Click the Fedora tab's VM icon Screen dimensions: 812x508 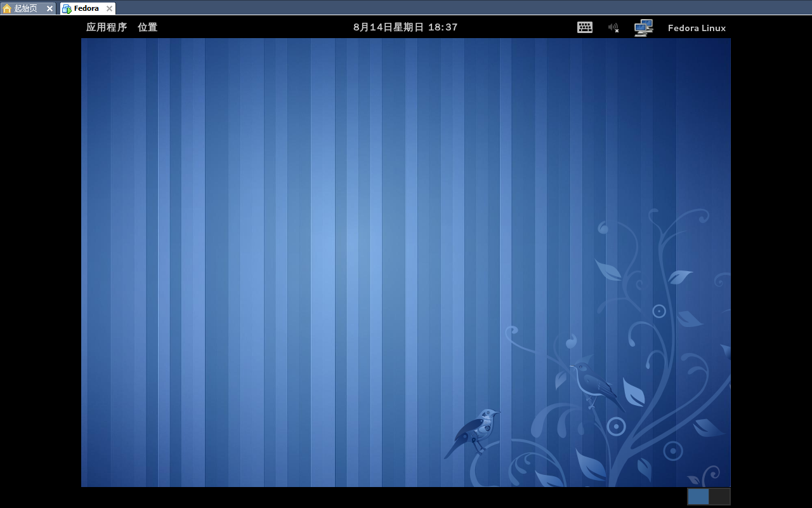click(67, 9)
